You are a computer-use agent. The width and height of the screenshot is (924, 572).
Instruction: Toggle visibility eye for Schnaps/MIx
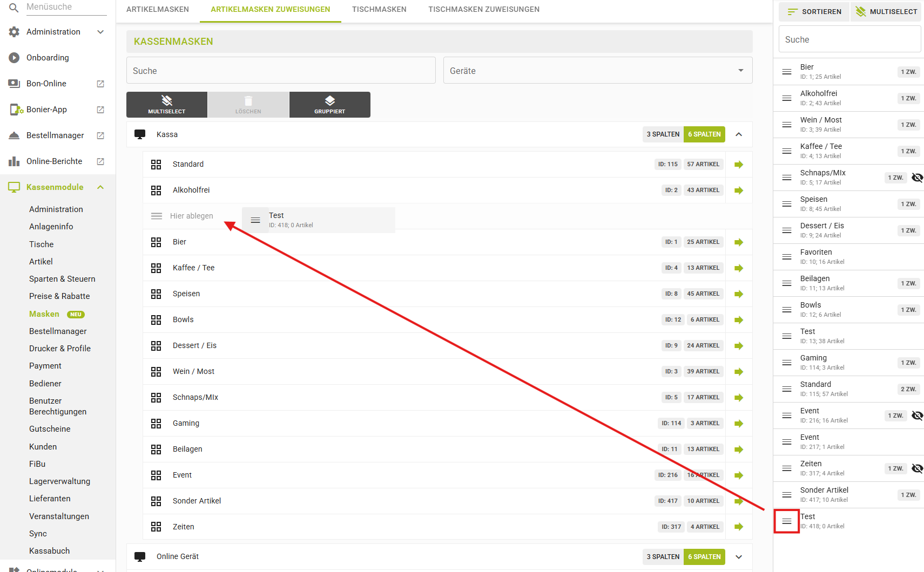point(917,178)
